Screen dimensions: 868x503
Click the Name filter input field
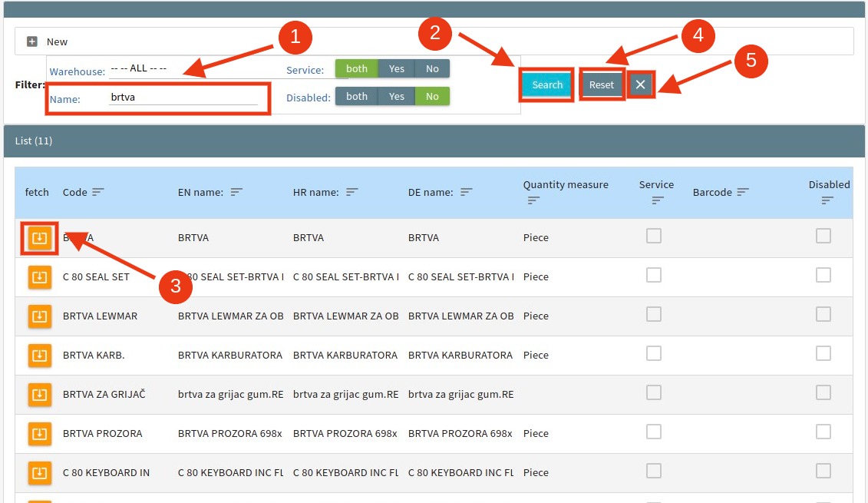click(183, 98)
